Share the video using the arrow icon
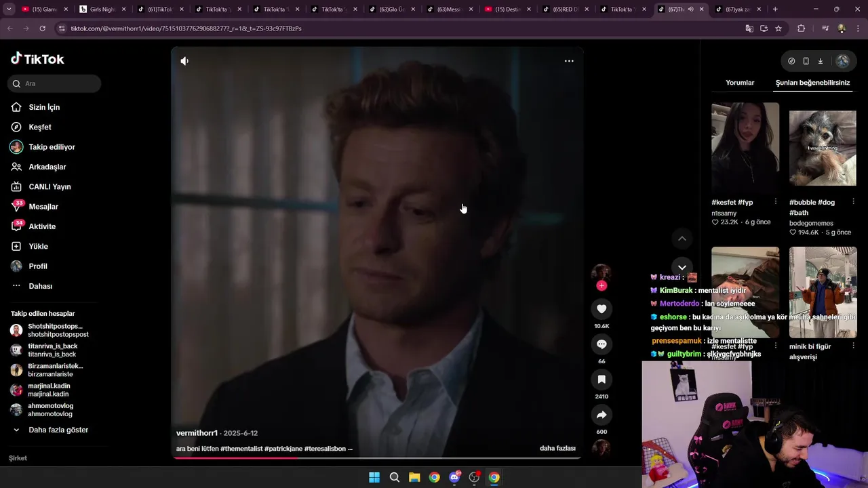 tap(601, 415)
